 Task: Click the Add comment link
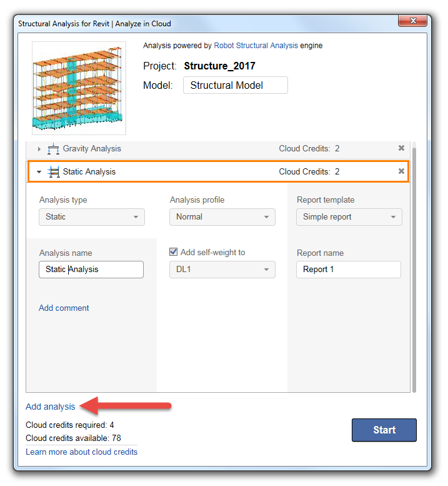coord(64,308)
